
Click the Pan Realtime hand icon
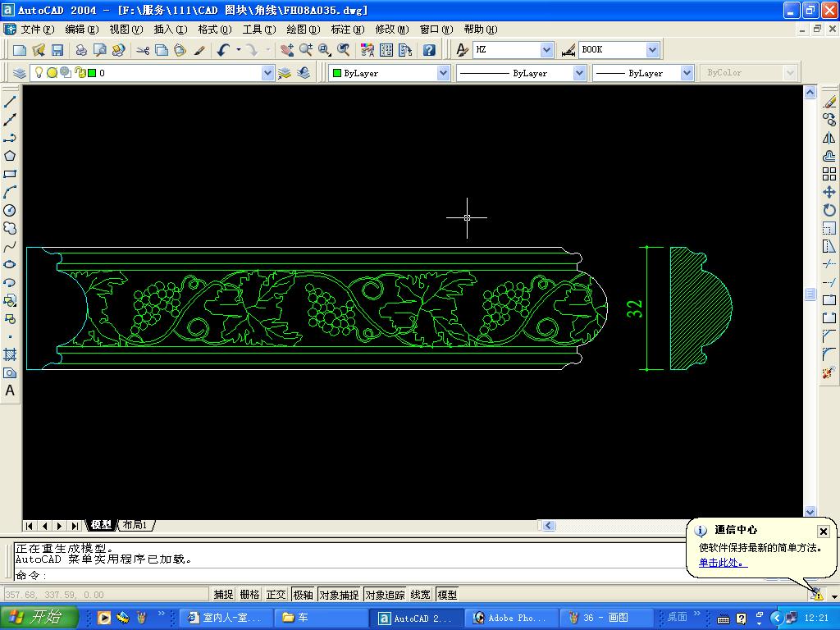[286, 50]
